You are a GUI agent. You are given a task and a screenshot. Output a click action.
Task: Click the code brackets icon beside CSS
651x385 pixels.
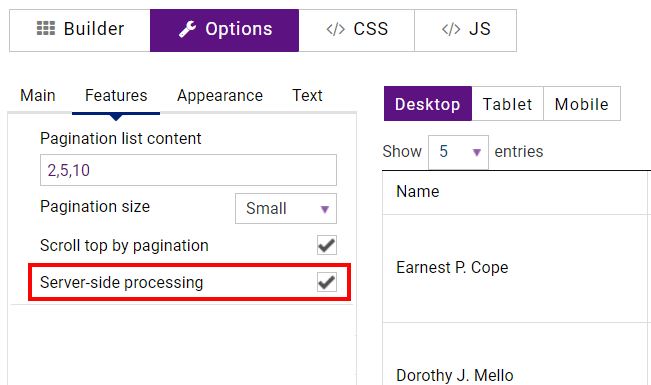pos(335,29)
